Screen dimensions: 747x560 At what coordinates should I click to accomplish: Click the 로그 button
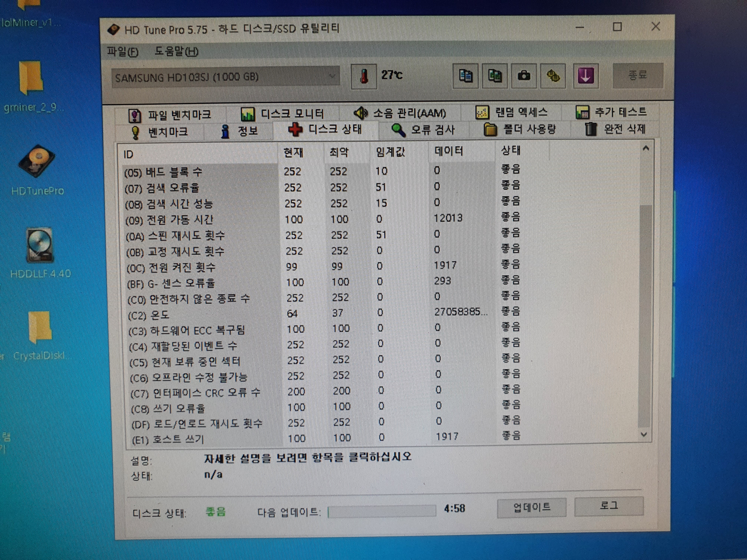pyautogui.click(x=609, y=506)
